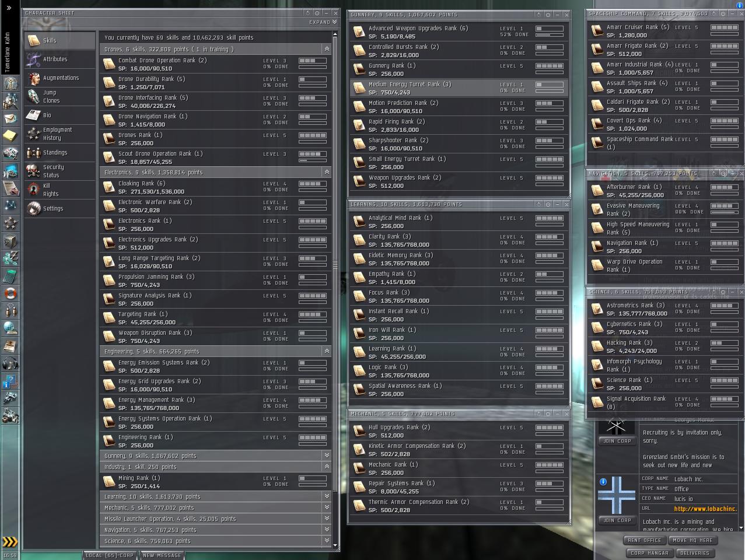
Task: Select the Kill Rights tab
Action: (60, 190)
